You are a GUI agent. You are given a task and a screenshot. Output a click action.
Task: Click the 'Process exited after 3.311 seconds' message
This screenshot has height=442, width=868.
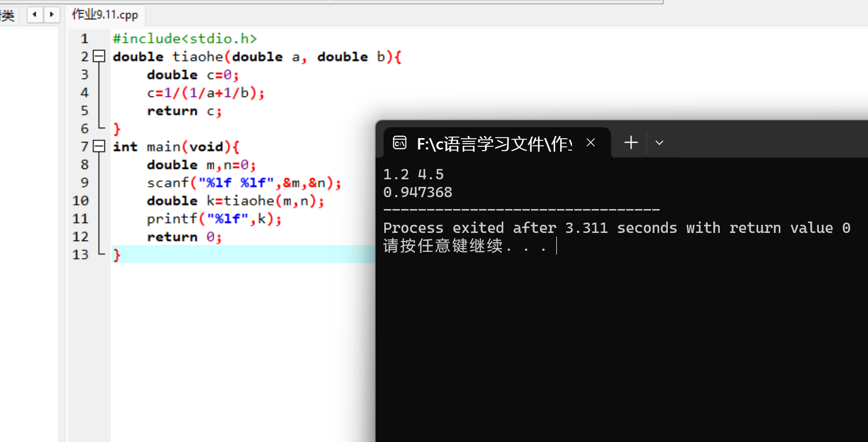click(x=617, y=228)
